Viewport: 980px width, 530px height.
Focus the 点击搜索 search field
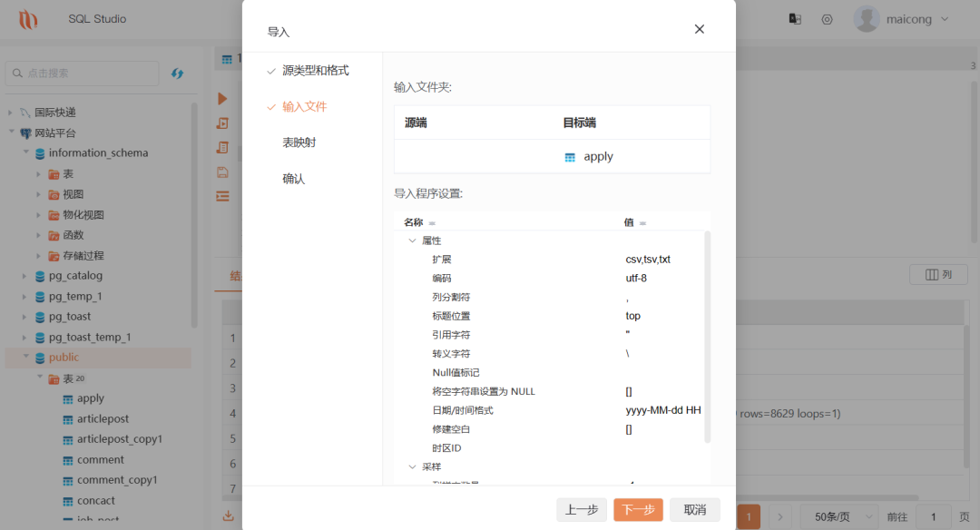click(82, 74)
